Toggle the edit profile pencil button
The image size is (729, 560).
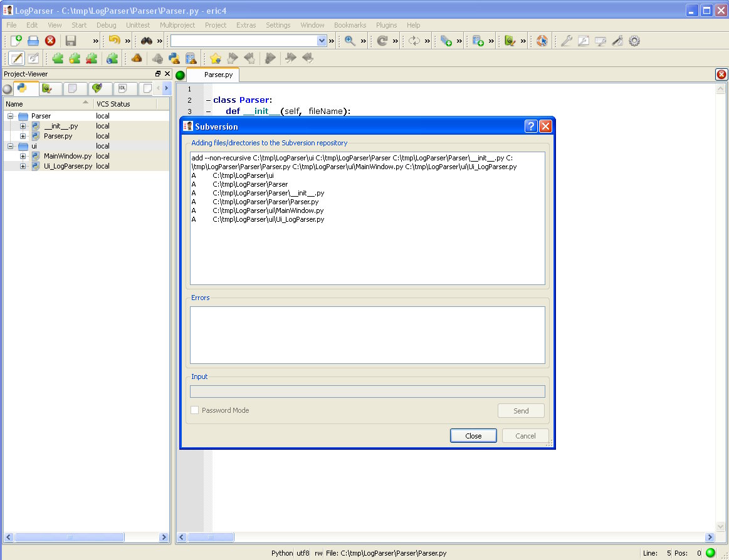tap(16, 58)
